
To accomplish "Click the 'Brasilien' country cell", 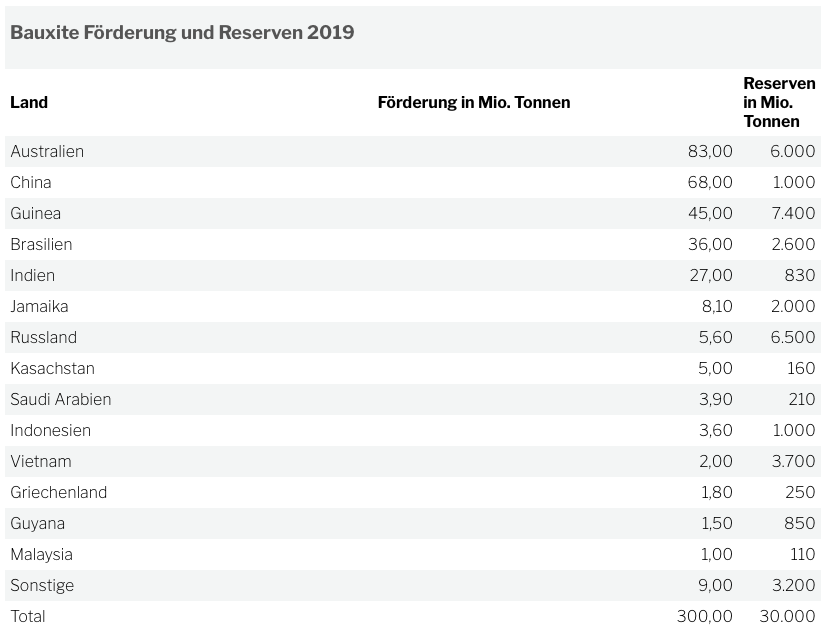I will pos(41,245).
